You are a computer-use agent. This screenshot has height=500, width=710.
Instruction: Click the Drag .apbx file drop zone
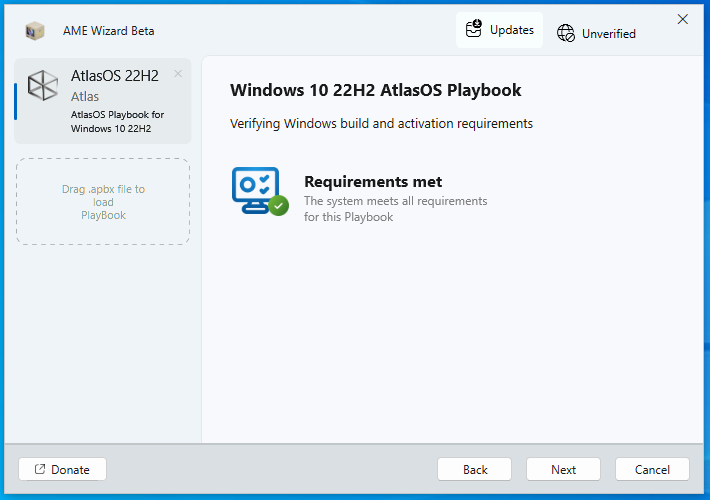tap(103, 202)
